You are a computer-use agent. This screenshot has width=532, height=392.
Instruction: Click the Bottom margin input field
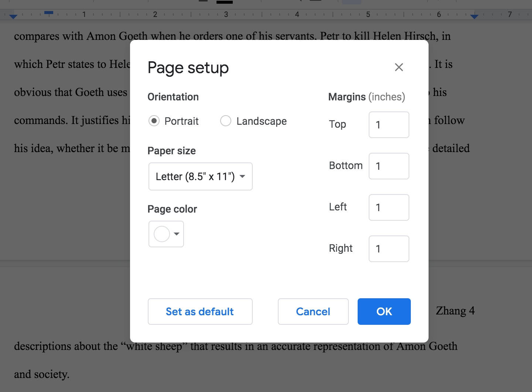(x=389, y=166)
